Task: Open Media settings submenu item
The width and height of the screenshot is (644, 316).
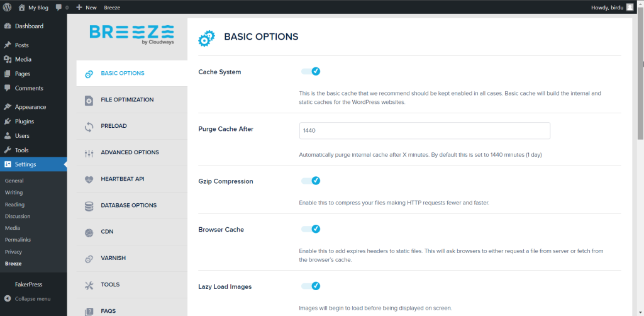Action: pos(13,228)
